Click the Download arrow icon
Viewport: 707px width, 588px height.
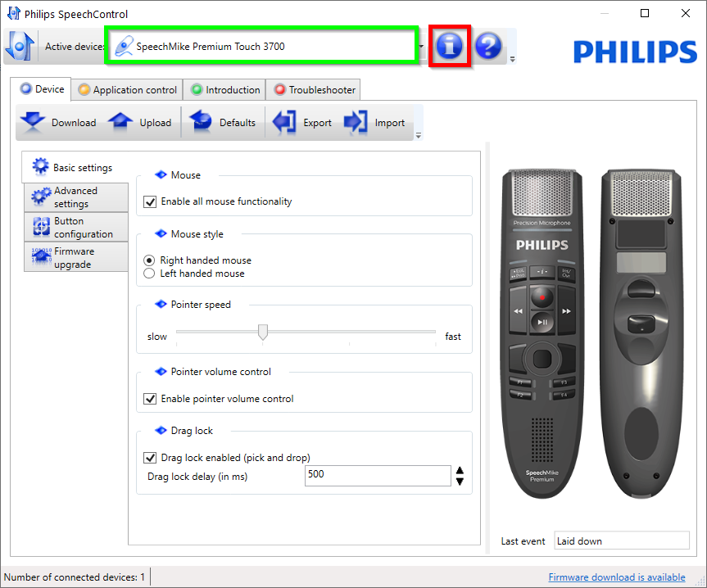(33, 122)
